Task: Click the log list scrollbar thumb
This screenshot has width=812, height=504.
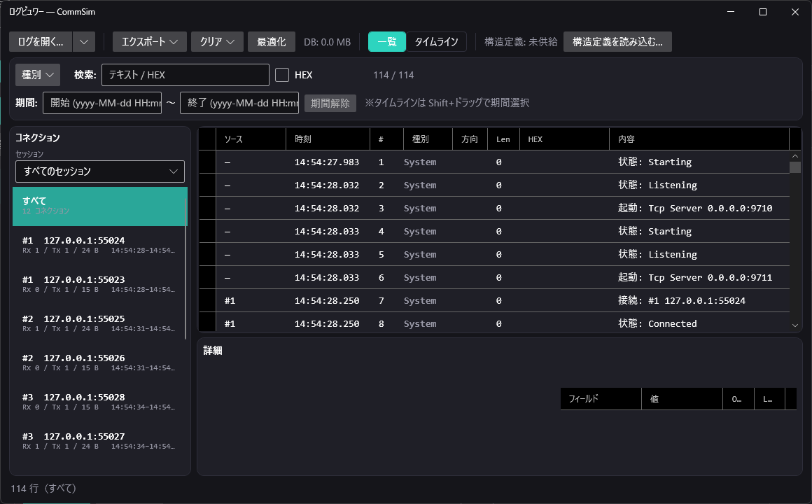Action: (795, 167)
